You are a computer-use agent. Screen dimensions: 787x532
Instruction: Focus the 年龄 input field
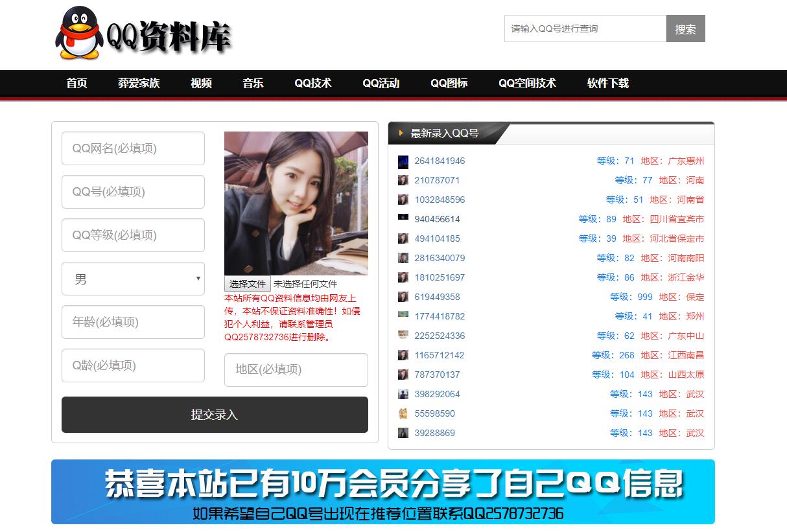click(x=133, y=322)
